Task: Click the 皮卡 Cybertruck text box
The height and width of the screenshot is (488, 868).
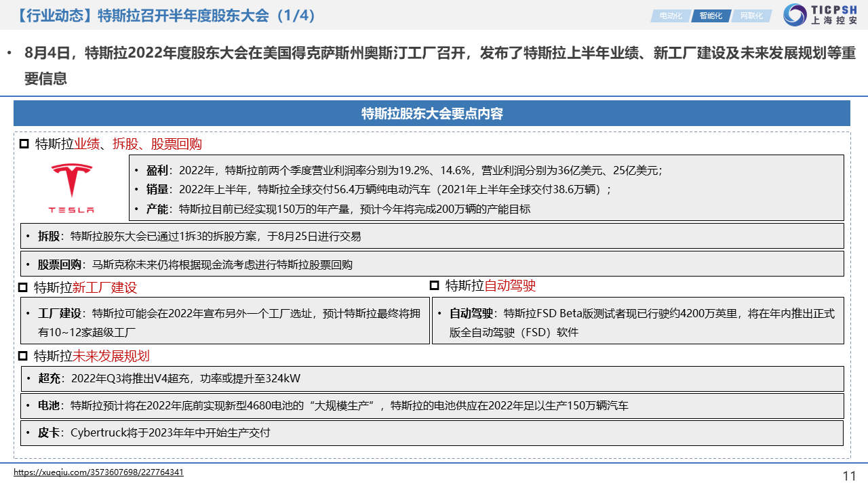Action: coord(432,432)
